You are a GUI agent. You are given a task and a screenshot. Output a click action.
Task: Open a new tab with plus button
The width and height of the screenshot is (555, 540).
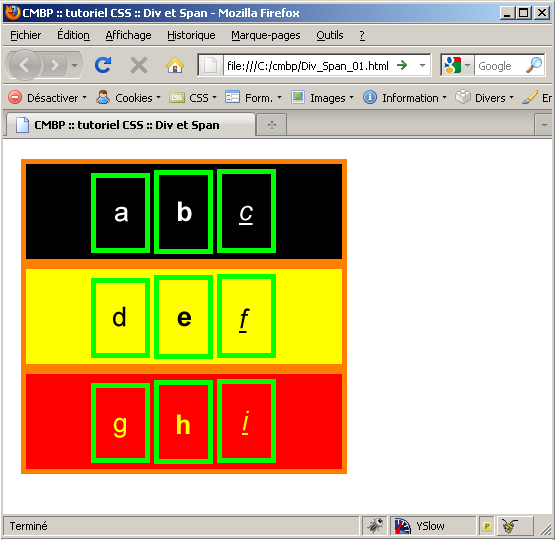coord(272,125)
